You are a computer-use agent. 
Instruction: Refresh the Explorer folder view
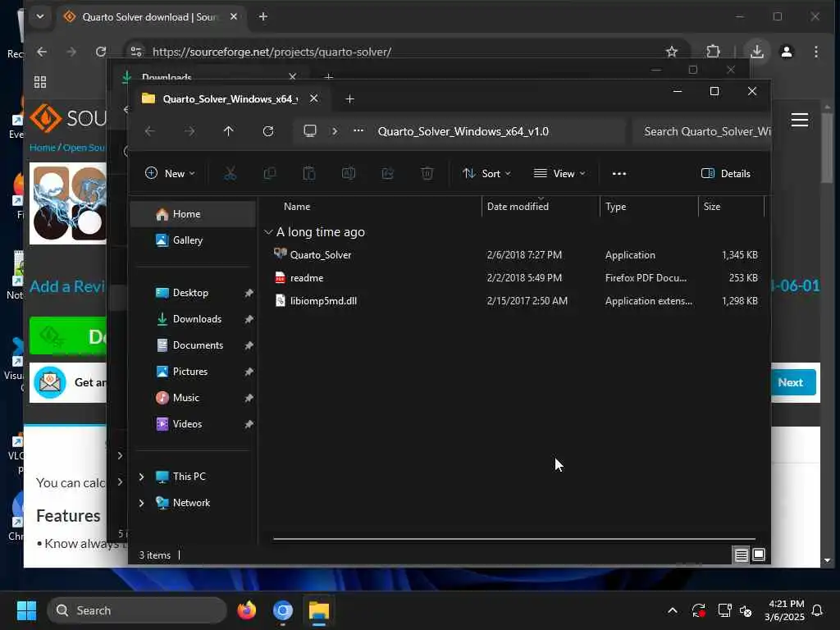click(268, 131)
